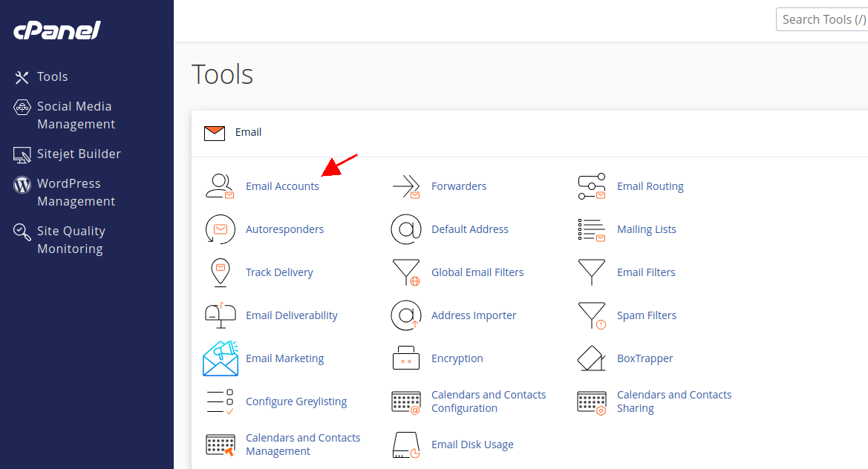
Task: Click the cPanel logo
Action: [56, 30]
